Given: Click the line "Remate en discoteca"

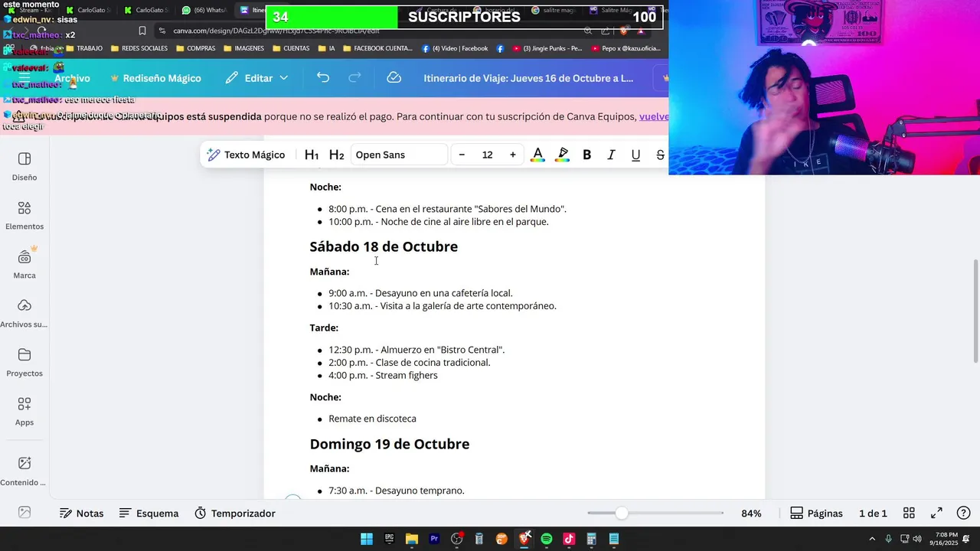Looking at the screenshot, I should pyautogui.click(x=372, y=419).
